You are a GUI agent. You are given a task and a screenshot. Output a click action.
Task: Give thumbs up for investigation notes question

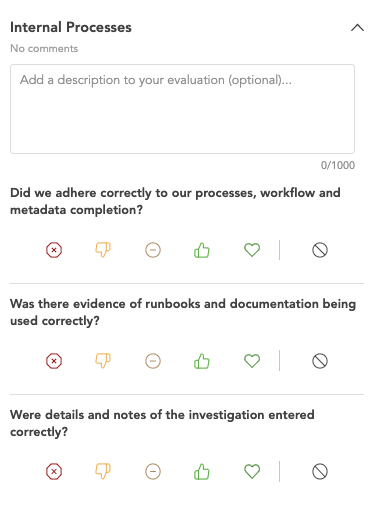pyautogui.click(x=202, y=472)
